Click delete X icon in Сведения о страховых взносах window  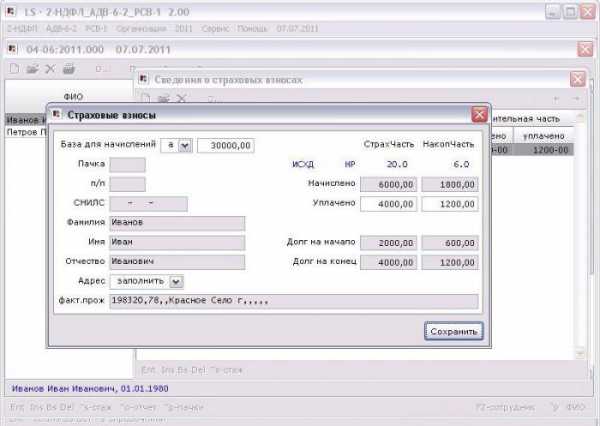181,98
